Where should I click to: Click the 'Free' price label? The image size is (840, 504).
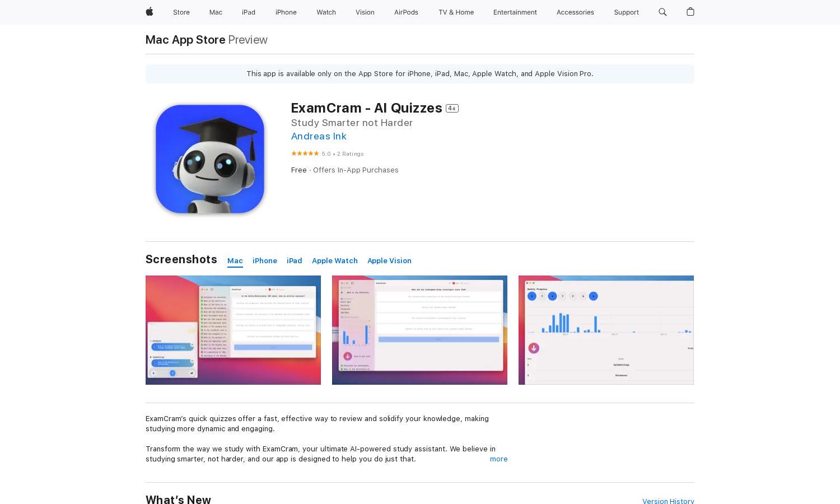point(299,170)
